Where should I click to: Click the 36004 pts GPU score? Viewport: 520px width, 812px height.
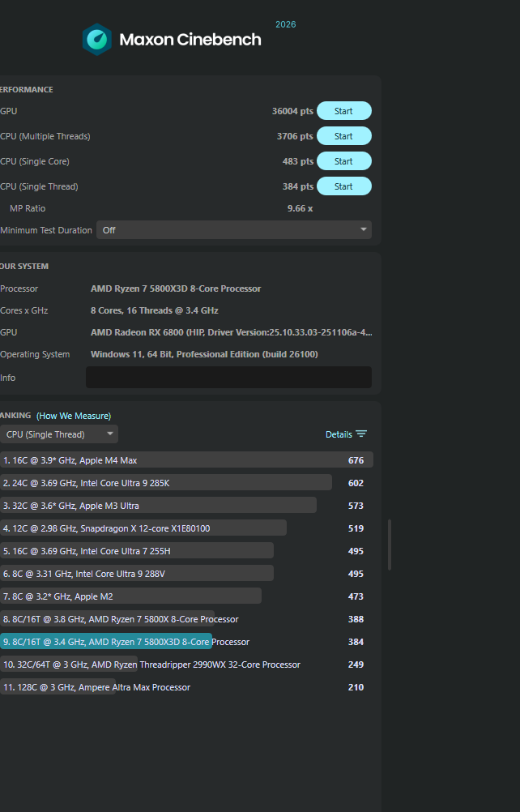point(292,111)
